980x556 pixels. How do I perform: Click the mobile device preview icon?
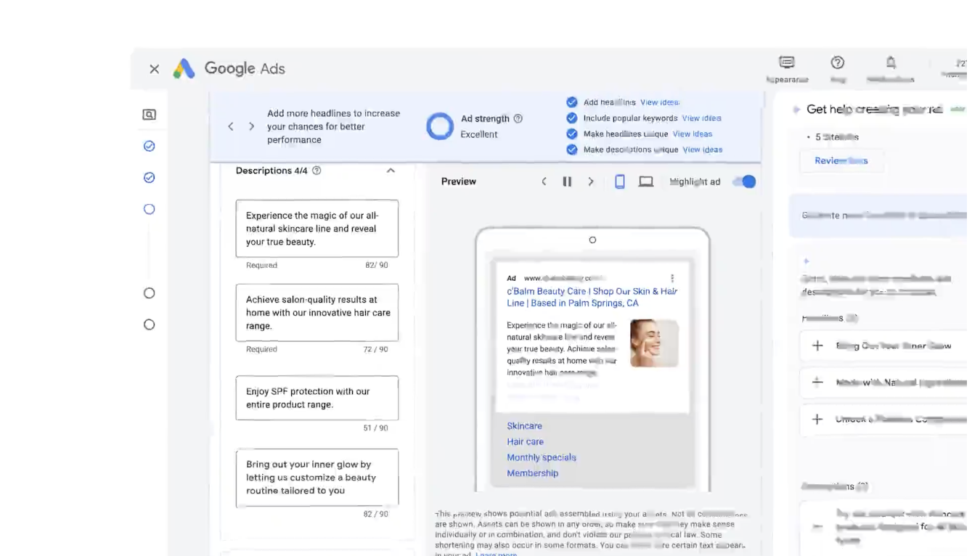619,181
